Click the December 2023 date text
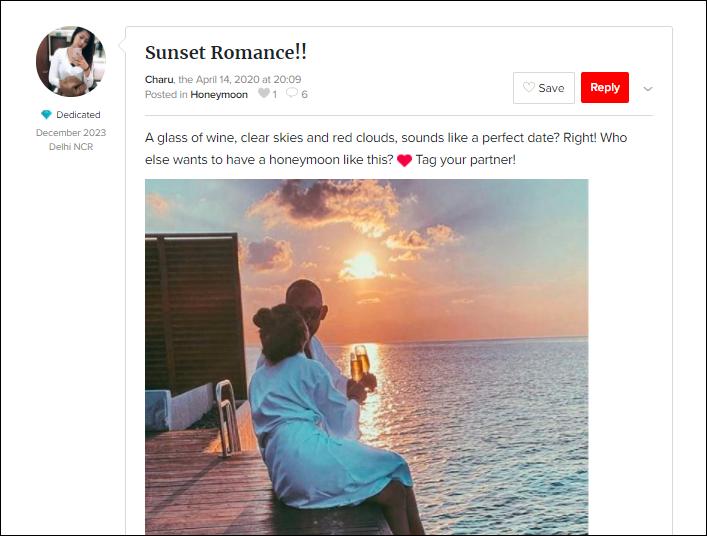The width and height of the screenshot is (707, 536). (71, 132)
